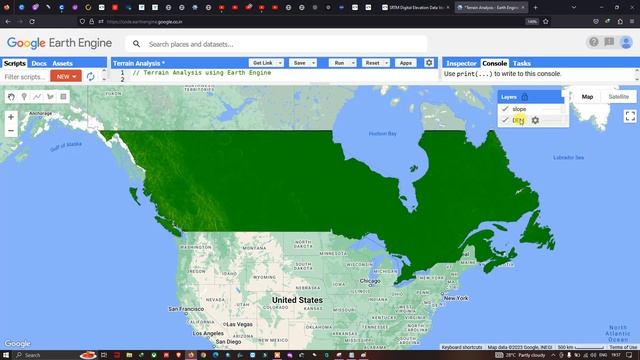Open Keyboard shortcuts link on map
This screenshot has width=640, height=360.
pyautogui.click(x=462, y=347)
